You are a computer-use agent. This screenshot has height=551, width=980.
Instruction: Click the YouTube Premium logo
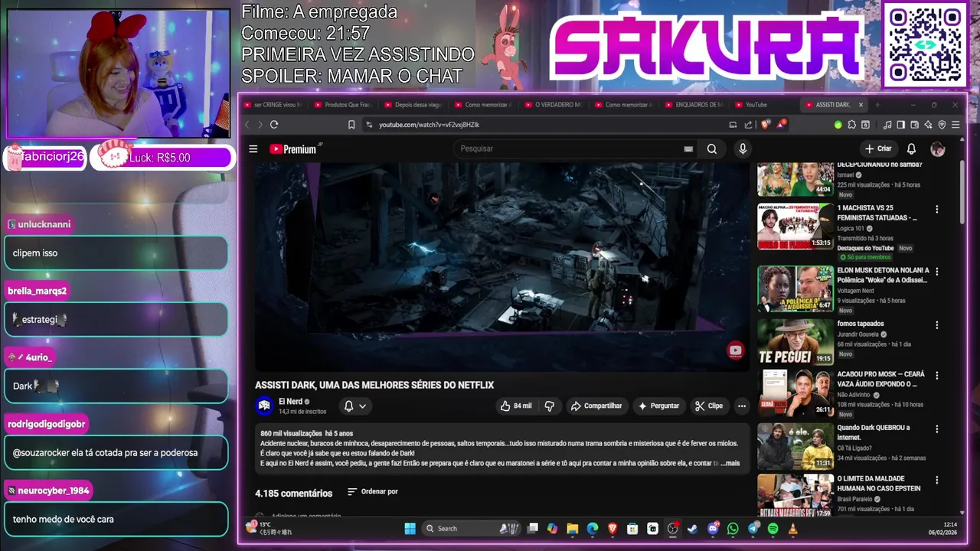point(293,149)
